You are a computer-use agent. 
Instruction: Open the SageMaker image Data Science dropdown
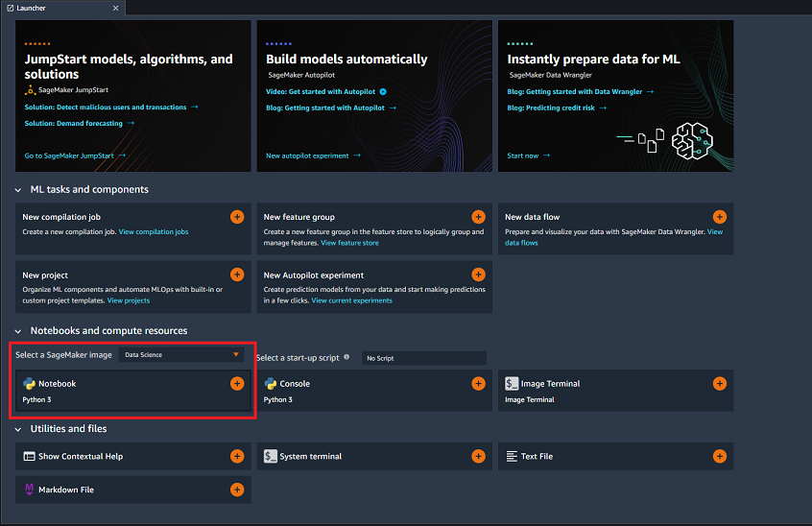point(181,354)
